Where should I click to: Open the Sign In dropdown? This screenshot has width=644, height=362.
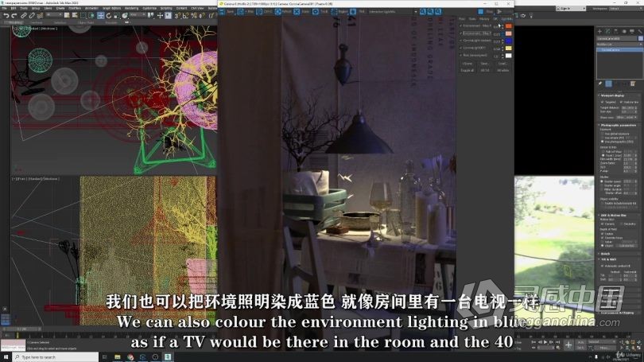[x=571, y=8]
